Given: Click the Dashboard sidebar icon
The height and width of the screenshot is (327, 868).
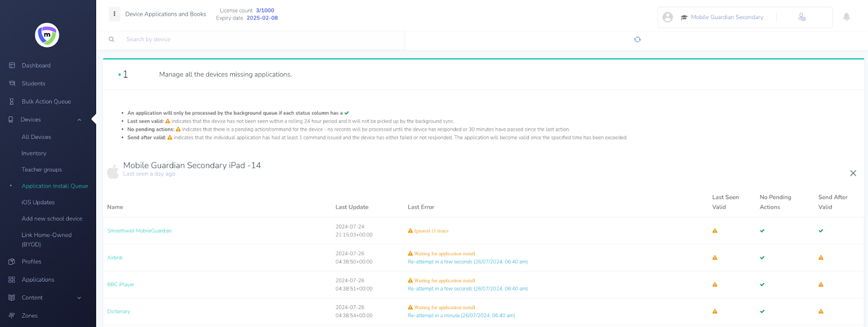Looking at the screenshot, I should (x=12, y=66).
